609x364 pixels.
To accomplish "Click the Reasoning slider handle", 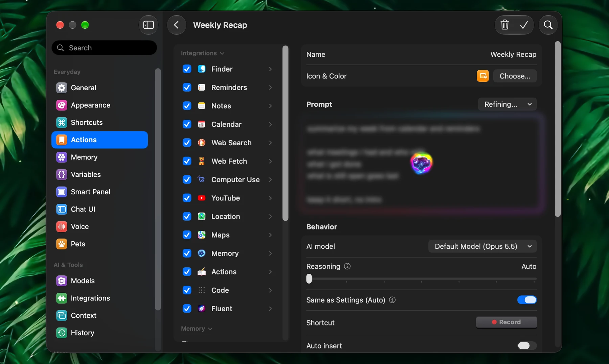I will click(309, 279).
